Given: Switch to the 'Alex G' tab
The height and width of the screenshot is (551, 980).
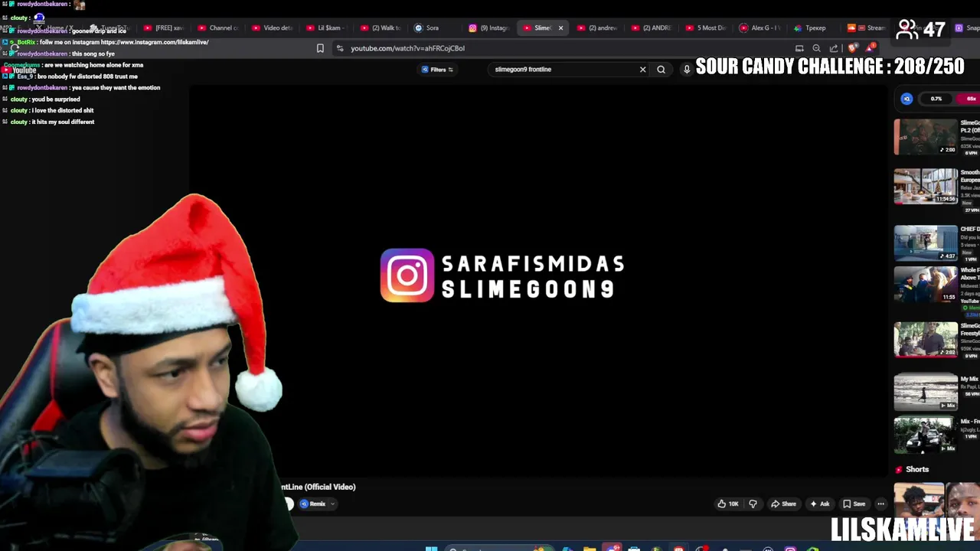Looking at the screenshot, I should coord(761,28).
